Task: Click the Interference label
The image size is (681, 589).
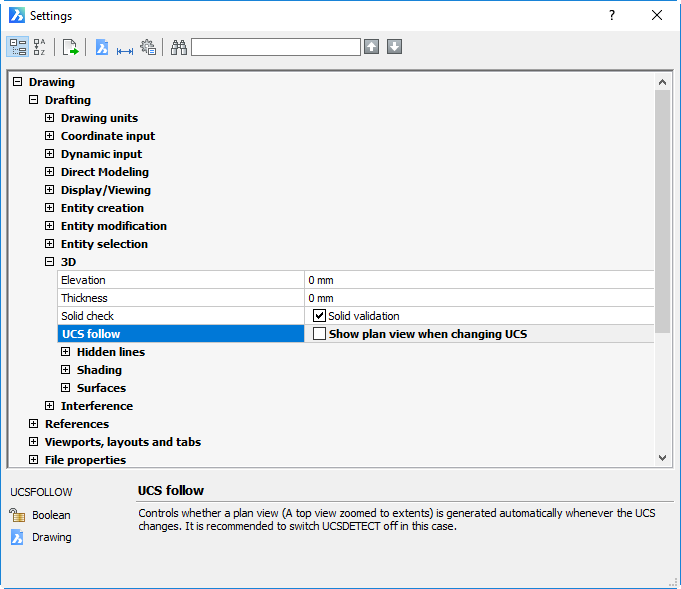Action: pos(97,406)
